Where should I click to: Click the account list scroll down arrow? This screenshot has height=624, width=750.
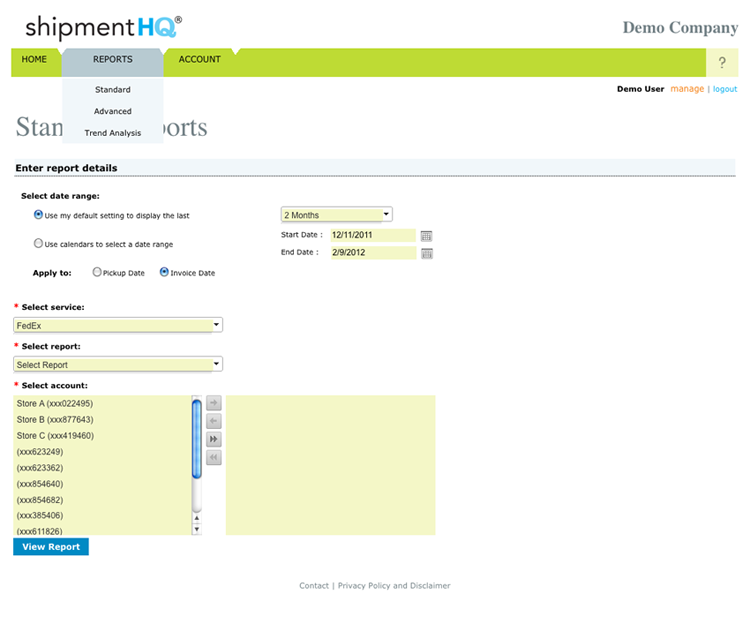point(197,529)
